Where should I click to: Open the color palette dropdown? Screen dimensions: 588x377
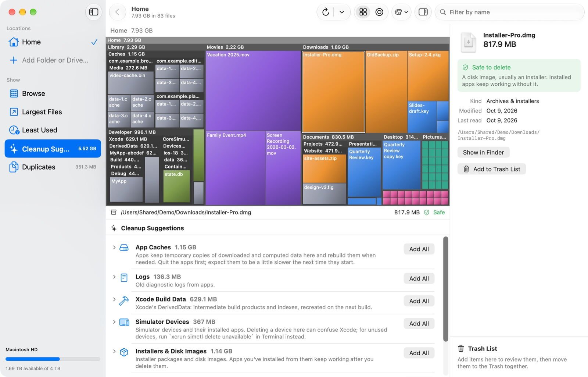coord(401,12)
